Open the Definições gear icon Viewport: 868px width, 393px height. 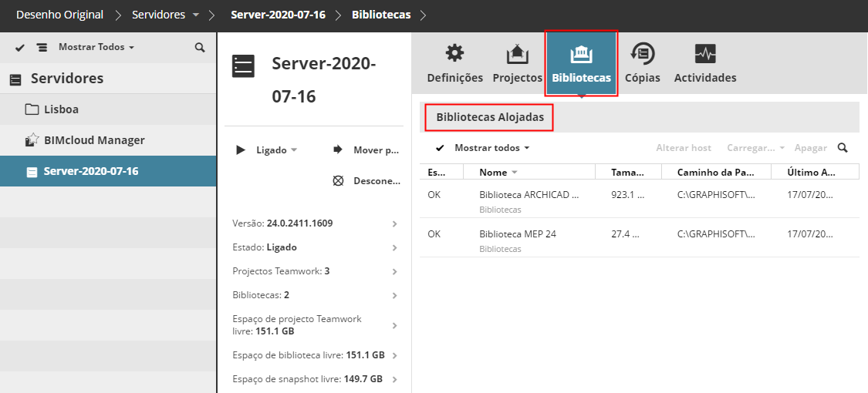tap(455, 54)
